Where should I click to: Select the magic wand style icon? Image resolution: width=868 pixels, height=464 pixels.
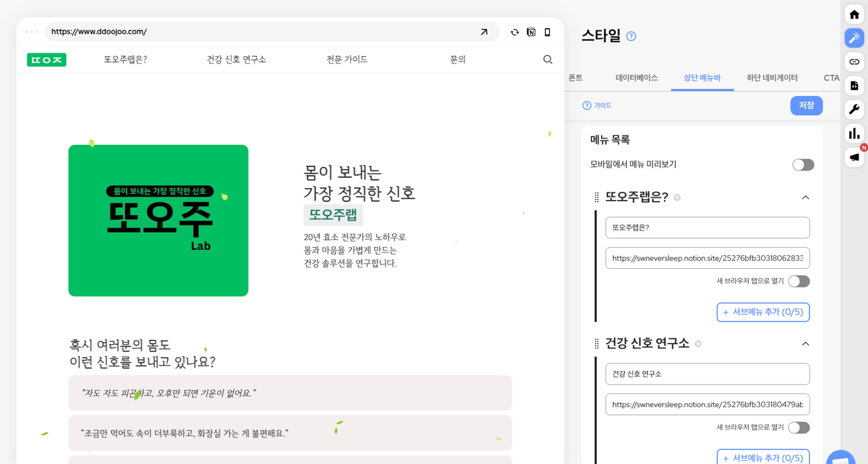coord(854,38)
